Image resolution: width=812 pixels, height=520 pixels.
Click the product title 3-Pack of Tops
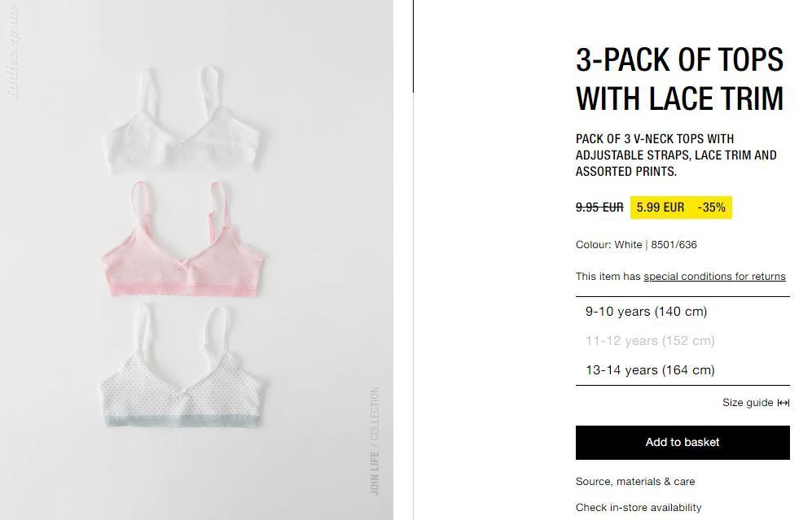pos(679,79)
